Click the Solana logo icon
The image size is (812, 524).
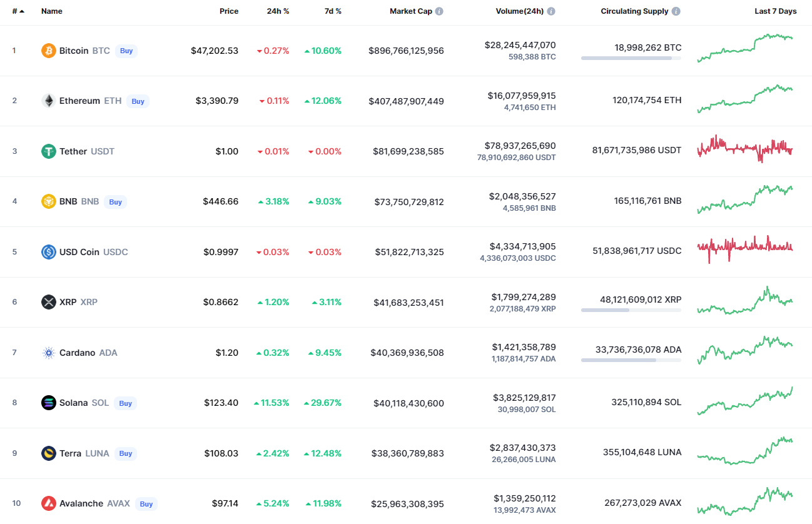pyautogui.click(x=48, y=403)
